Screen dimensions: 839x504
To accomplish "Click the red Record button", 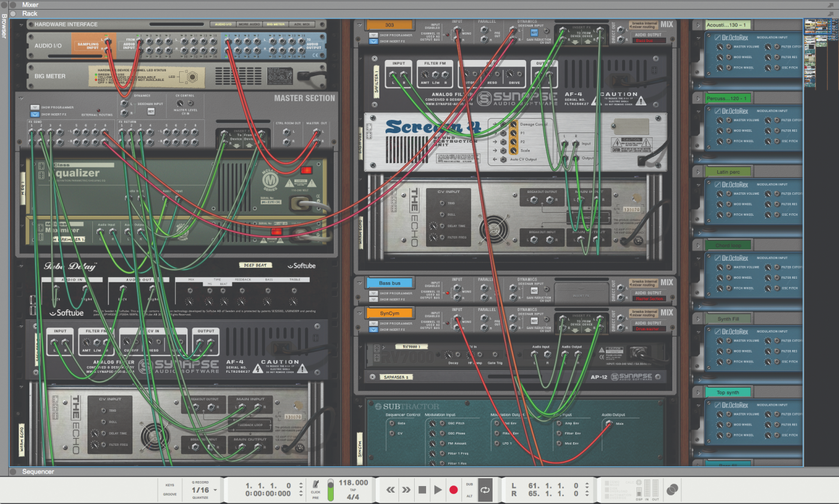I will coord(454,490).
